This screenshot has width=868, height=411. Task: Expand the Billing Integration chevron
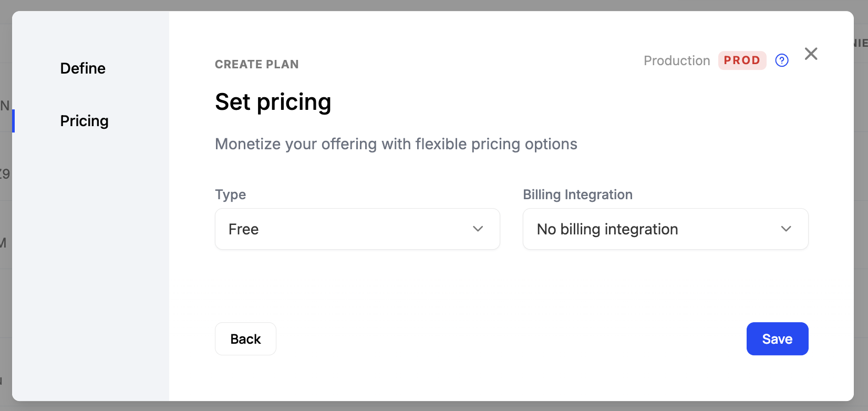tap(786, 229)
